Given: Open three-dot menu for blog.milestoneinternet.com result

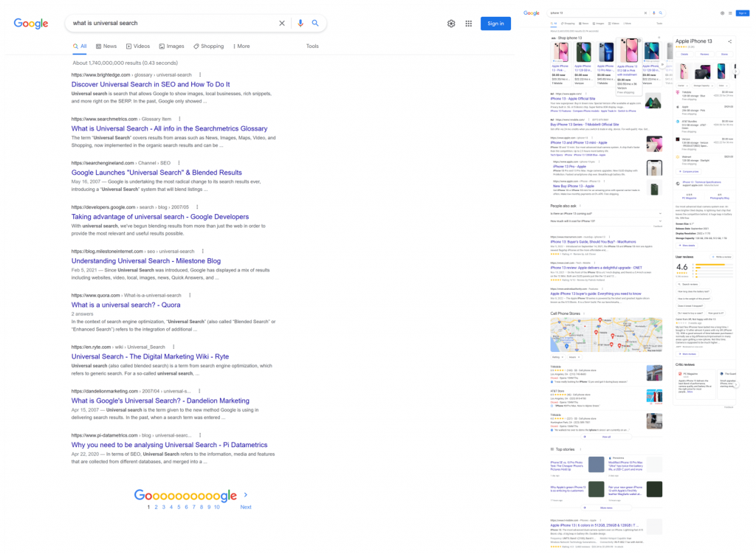Looking at the screenshot, I should coord(202,251).
